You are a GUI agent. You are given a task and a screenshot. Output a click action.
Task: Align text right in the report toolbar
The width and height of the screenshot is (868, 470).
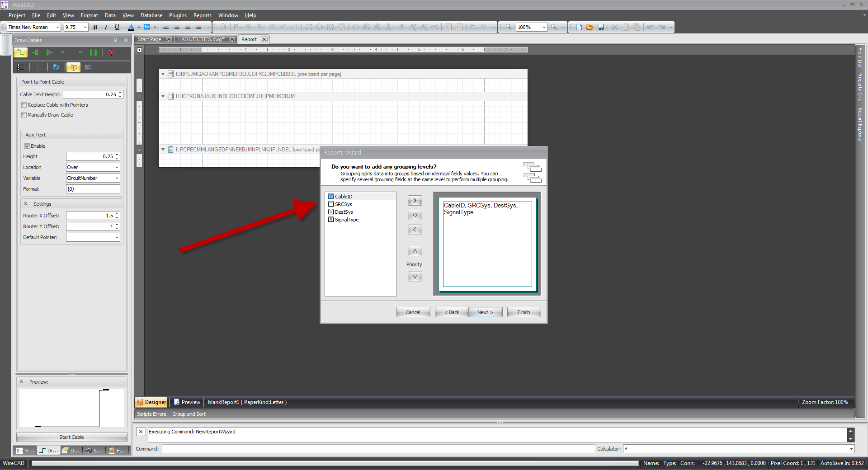(188, 27)
